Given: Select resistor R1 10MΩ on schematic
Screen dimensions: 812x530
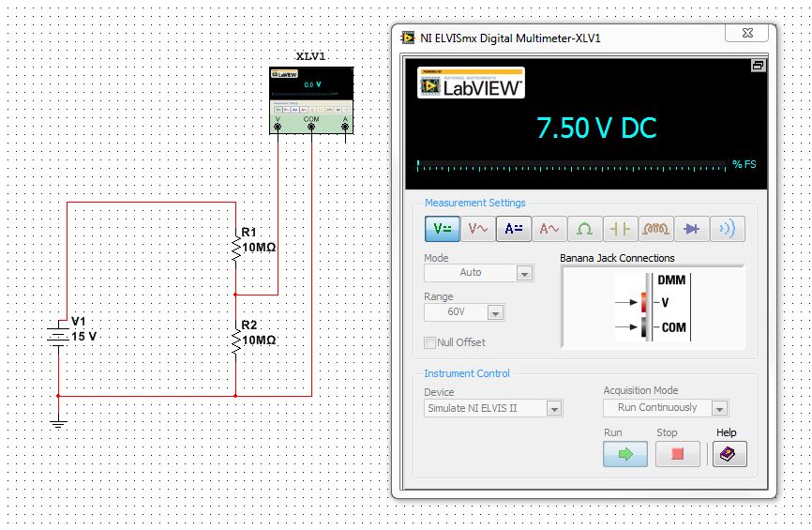Looking at the screenshot, I should point(236,248).
